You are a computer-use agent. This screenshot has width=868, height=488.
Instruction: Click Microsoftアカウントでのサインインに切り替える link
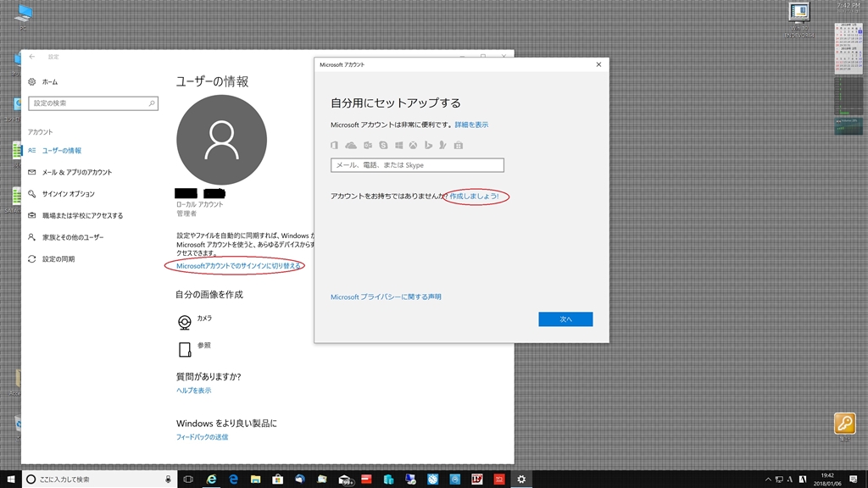[238, 265]
